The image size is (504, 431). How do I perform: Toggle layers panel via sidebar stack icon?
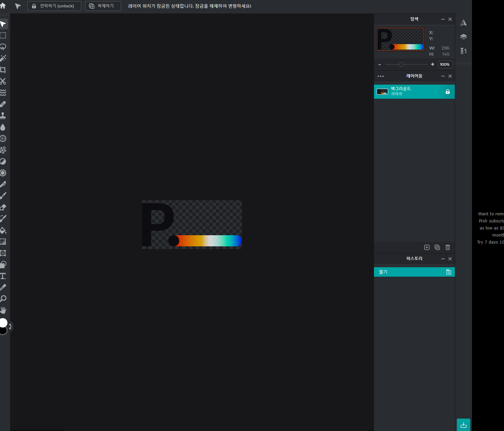click(464, 37)
